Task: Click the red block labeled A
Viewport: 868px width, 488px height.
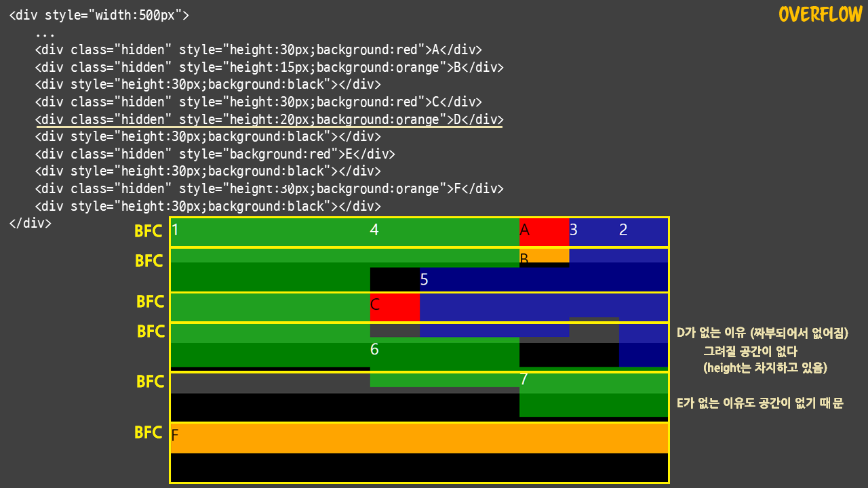Action: coord(544,232)
